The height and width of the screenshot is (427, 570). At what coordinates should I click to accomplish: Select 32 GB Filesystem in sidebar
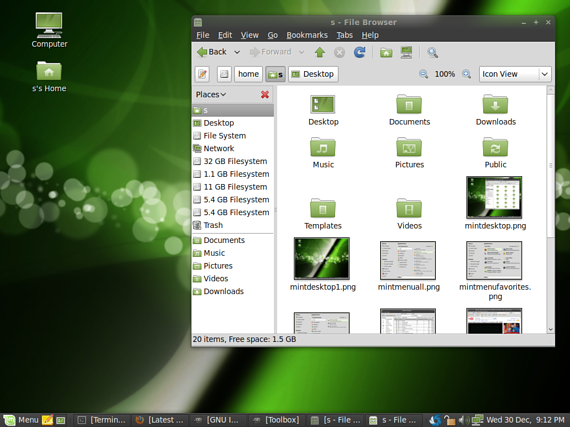[x=233, y=161]
